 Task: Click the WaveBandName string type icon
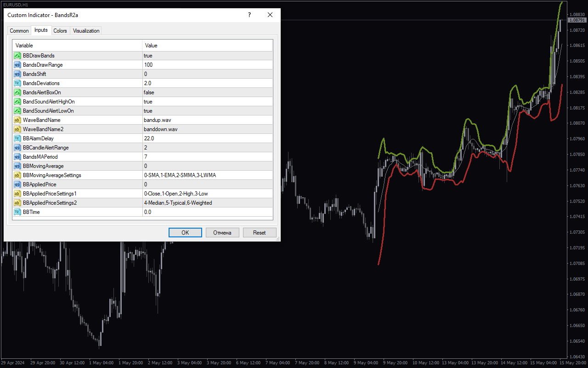[17, 120]
